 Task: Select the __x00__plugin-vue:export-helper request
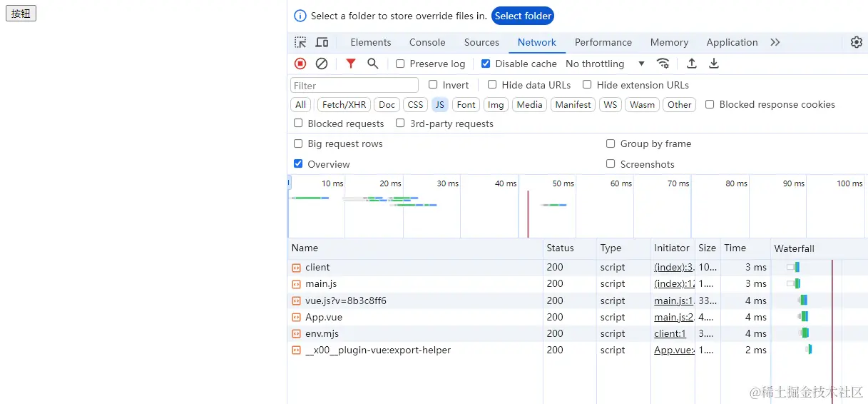click(x=378, y=350)
